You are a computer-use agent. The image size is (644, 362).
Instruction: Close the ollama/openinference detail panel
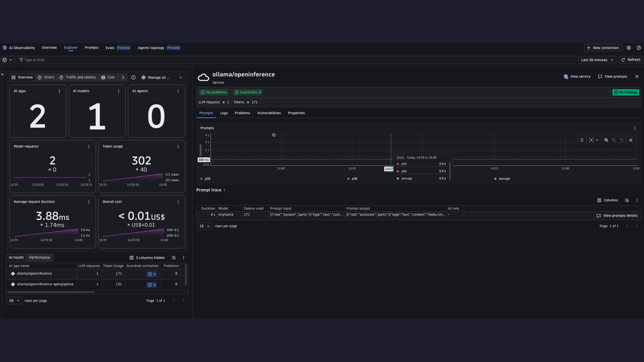tap(637, 76)
